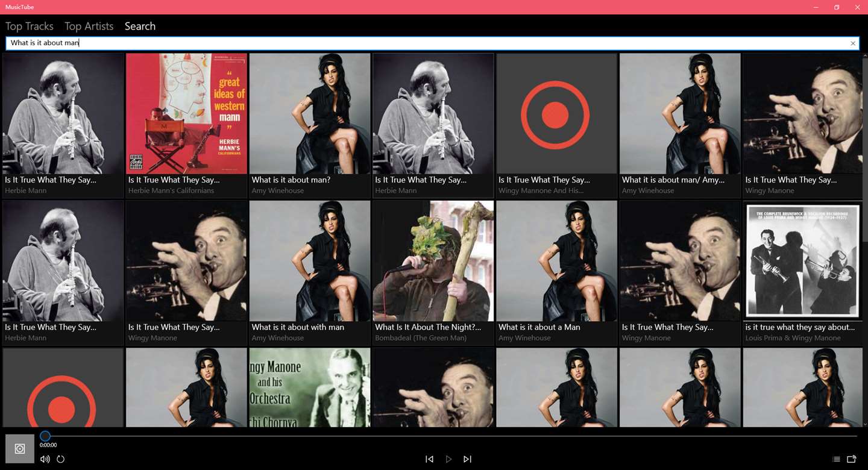This screenshot has width=868, height=470.
Task: Click the 0:00:00 elapsed time label
Action: [48, 445]
